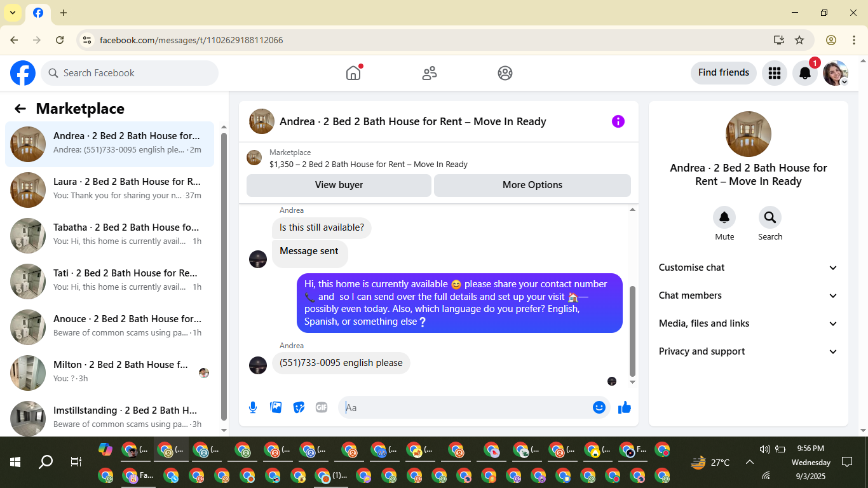Open the Groups icon in top navigation
The width and height of the screenshot is (868, 488).
pos(505,73)
